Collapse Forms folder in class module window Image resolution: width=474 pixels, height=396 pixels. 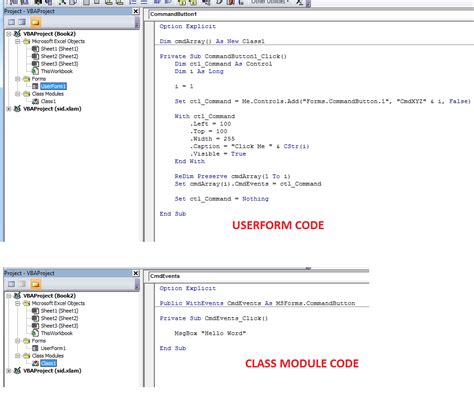tap(17, 341)
